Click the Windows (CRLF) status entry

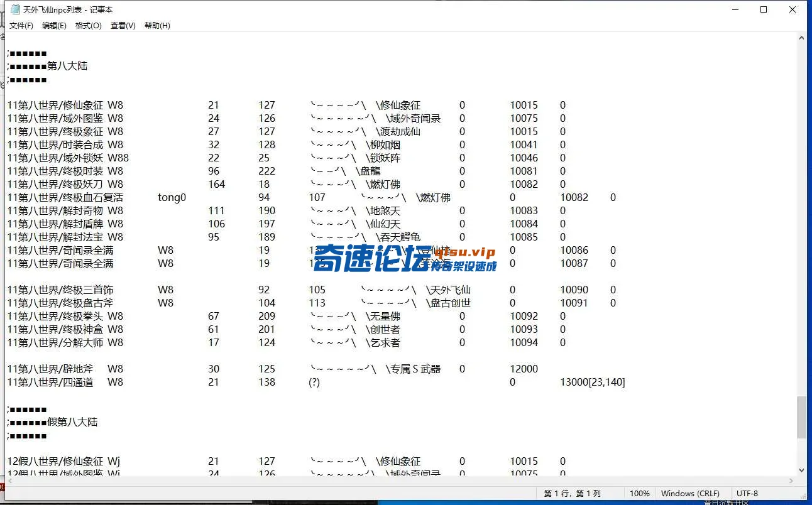(690, 494)
